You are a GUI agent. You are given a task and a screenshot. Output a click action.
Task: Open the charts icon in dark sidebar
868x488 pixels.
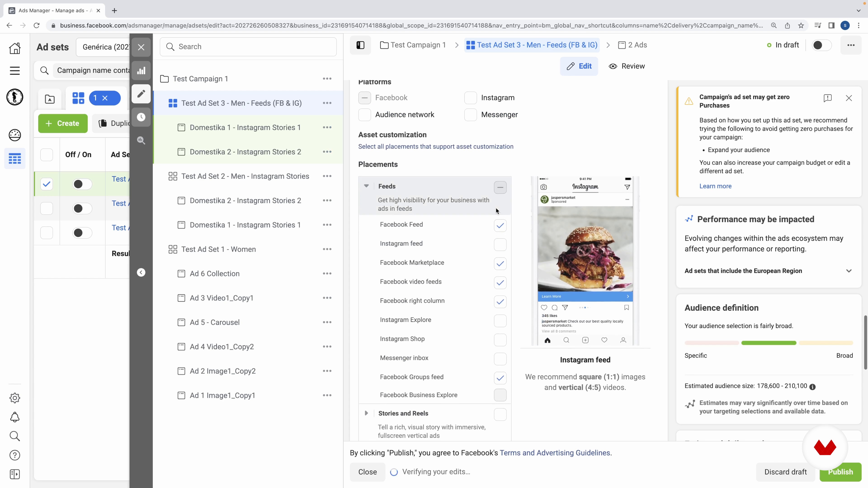pyautogui.click(x=141, y=71)
